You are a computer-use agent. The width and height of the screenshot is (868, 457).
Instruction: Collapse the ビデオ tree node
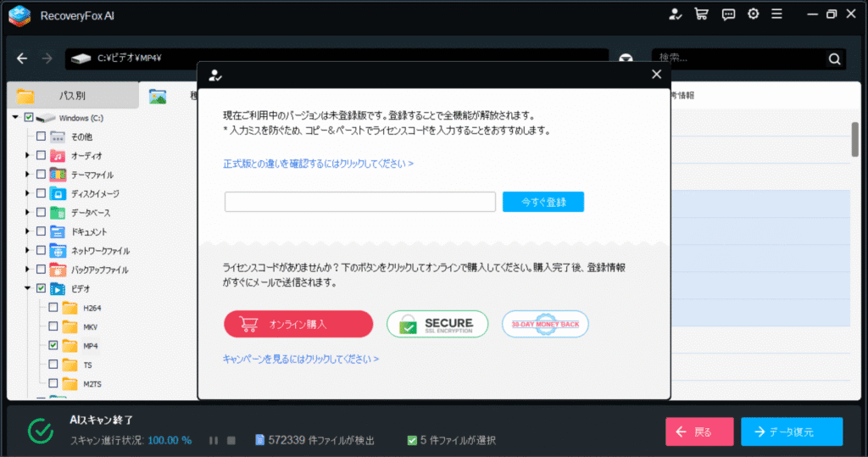pos(28,288)
